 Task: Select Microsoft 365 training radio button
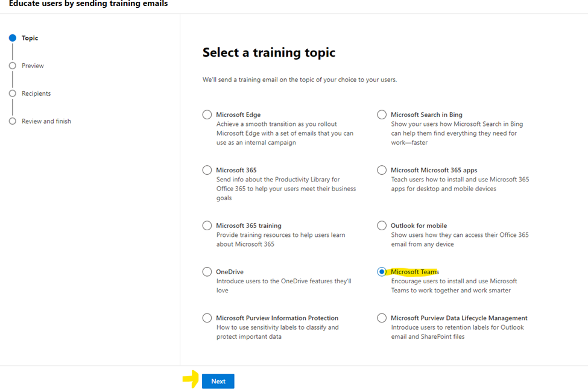pyautogui.click(x=207, y=225)
